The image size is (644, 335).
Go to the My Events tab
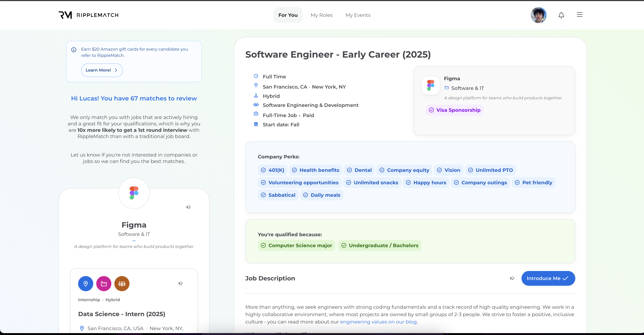click(358, 15)
